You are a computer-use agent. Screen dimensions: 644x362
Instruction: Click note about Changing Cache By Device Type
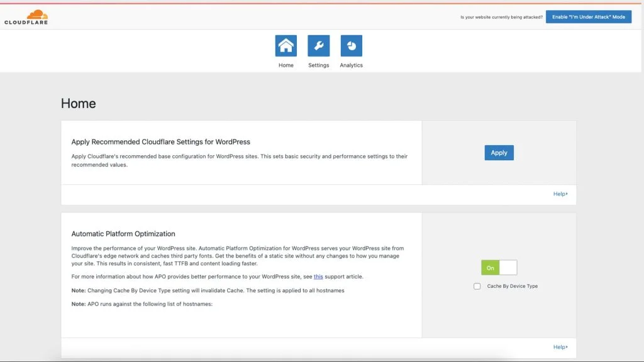tap(208, 290)
